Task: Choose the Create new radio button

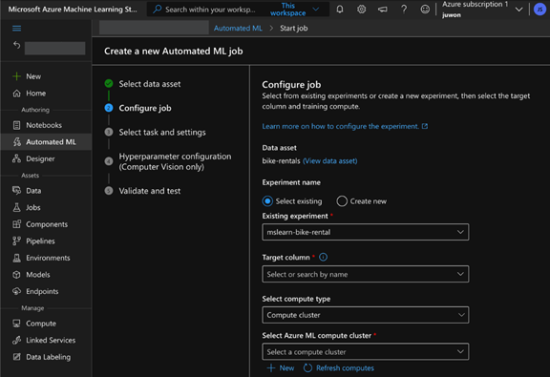Action: click(342, 201)
